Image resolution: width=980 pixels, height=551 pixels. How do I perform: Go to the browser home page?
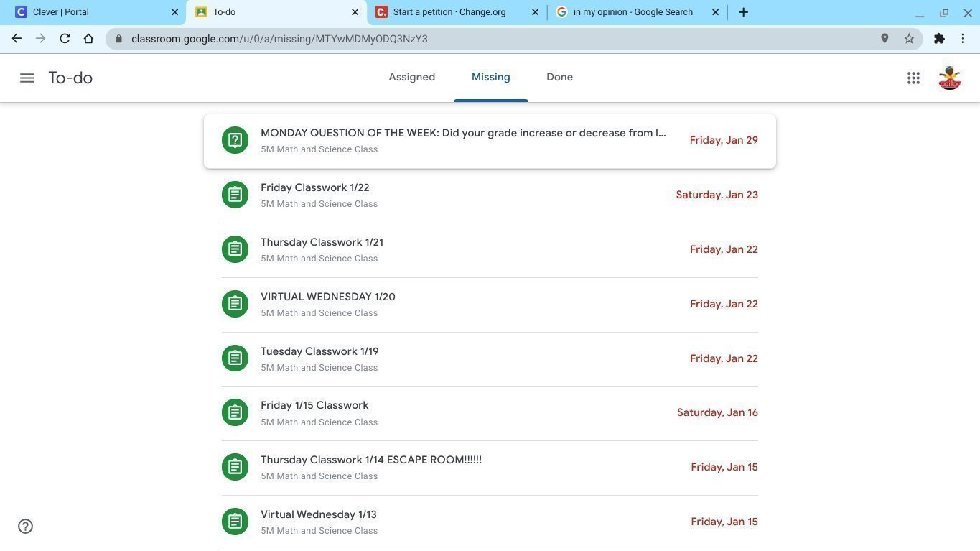click(x=88, y=39)
